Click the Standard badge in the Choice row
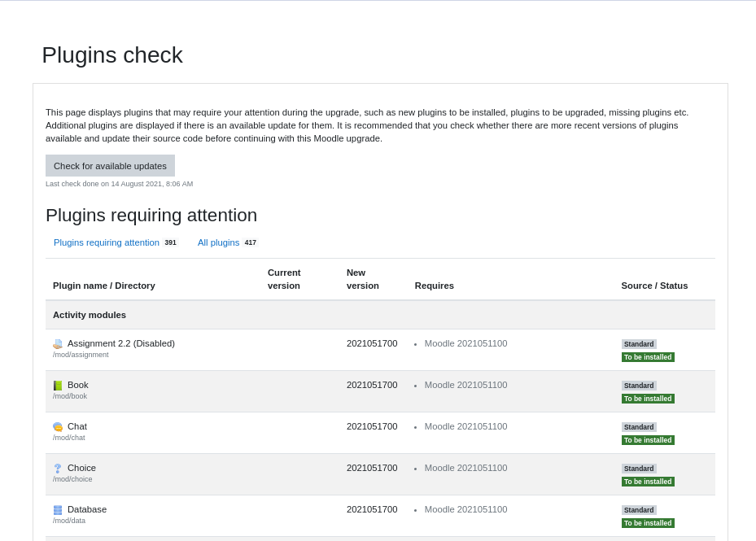The image size is (756, 541). pos(639,469)
